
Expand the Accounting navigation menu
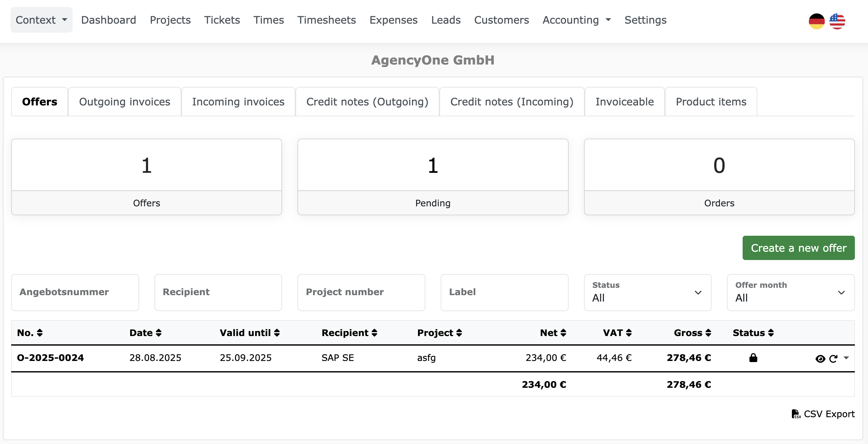(576, 20)
